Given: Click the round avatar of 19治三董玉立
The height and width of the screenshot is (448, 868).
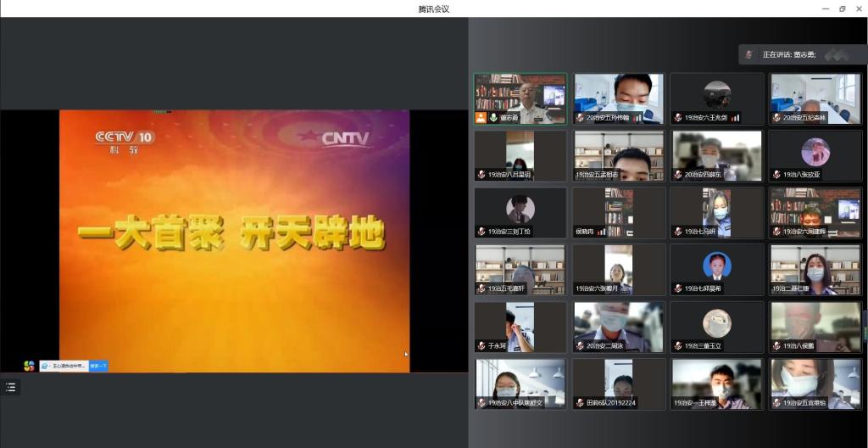Looking at the screenshot, I should click(717, 323).
